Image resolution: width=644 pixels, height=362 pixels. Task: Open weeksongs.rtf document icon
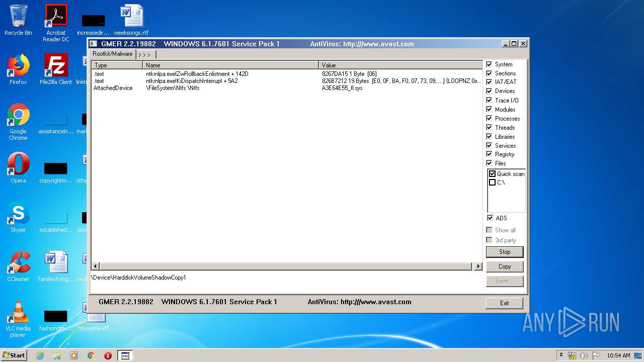pos(131,20)
